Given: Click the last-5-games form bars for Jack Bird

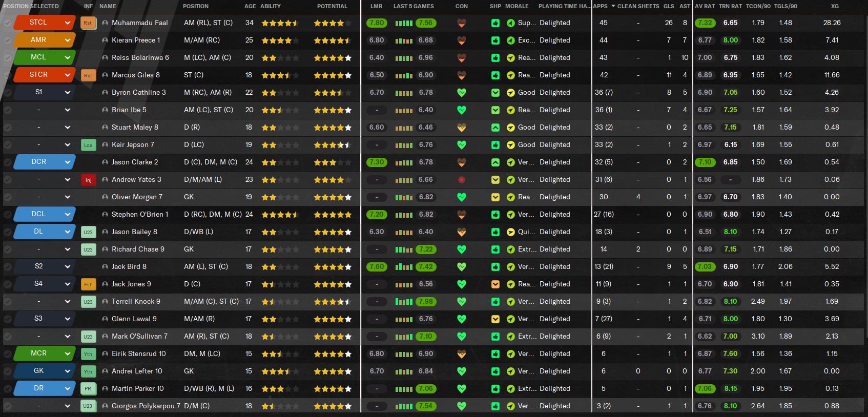Looking at the screenshot, I should tap(404, 267).
